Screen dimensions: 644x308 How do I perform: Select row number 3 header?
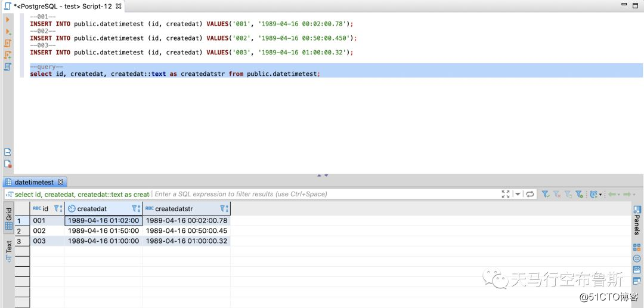point(23,241)
